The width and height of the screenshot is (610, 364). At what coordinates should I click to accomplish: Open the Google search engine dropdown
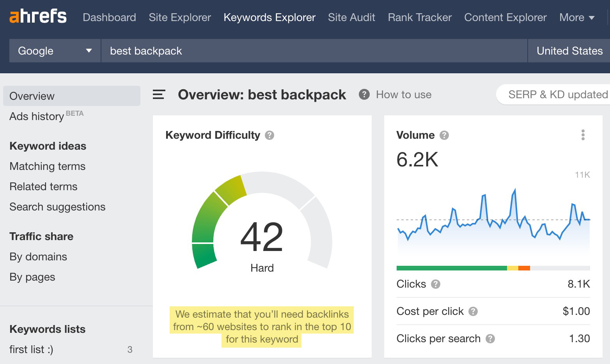point(55,51)
